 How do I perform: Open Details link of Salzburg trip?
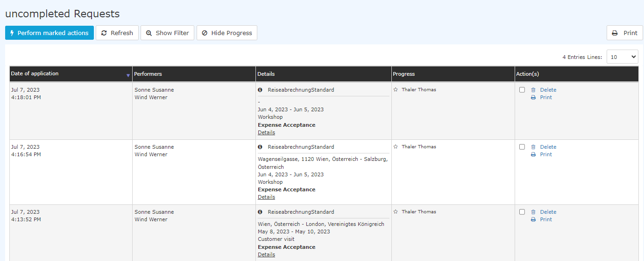(266, 197)
